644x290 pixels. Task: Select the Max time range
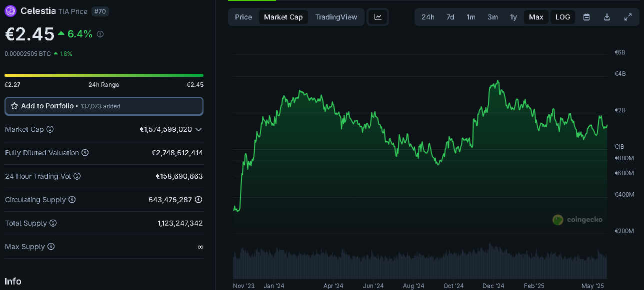pos(536,17)
